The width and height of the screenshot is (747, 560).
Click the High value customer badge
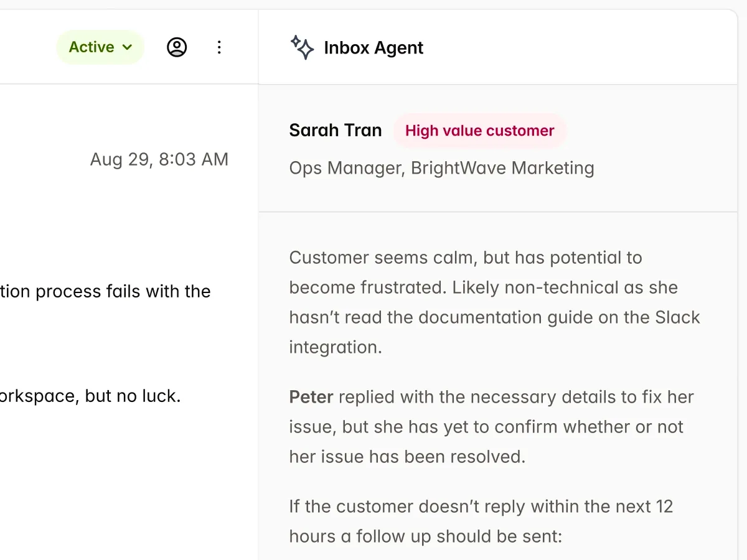tap(479, 131)
